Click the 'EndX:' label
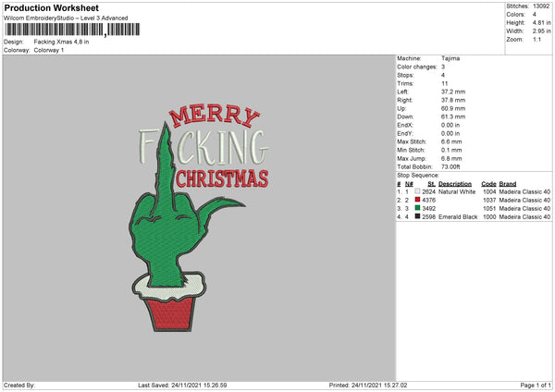This screenshot has width=555, height=392. pos(405,125)
